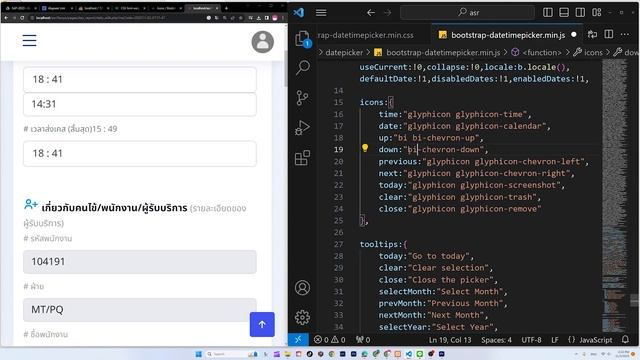Open the remote window status button
The height and width of the screenshot is (360, 640).
click(x=298, y=340)
